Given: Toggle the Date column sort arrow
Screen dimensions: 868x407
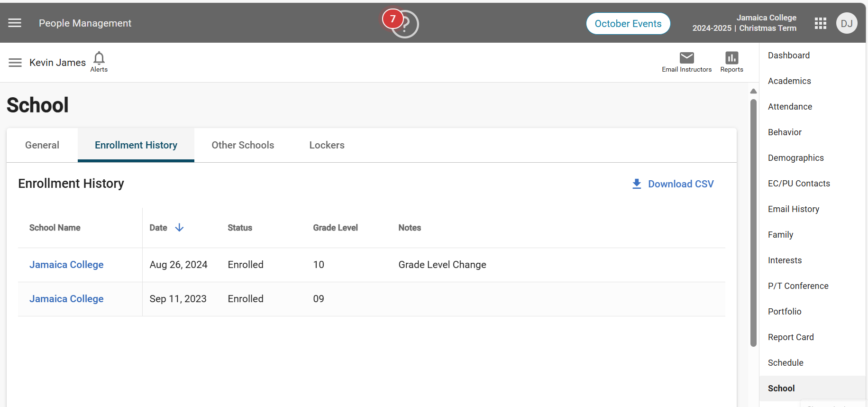Looking at the screenshot, I should (x=179, y=228).
